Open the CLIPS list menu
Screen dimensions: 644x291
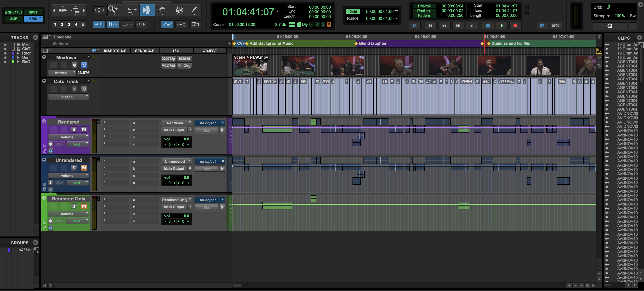pos(640,38)
